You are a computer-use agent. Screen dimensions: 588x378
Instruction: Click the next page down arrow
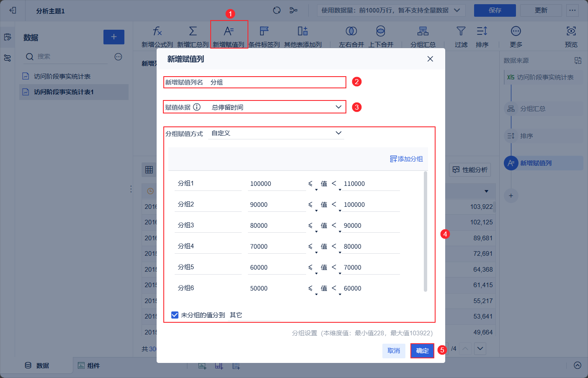[x=480, y=348]
